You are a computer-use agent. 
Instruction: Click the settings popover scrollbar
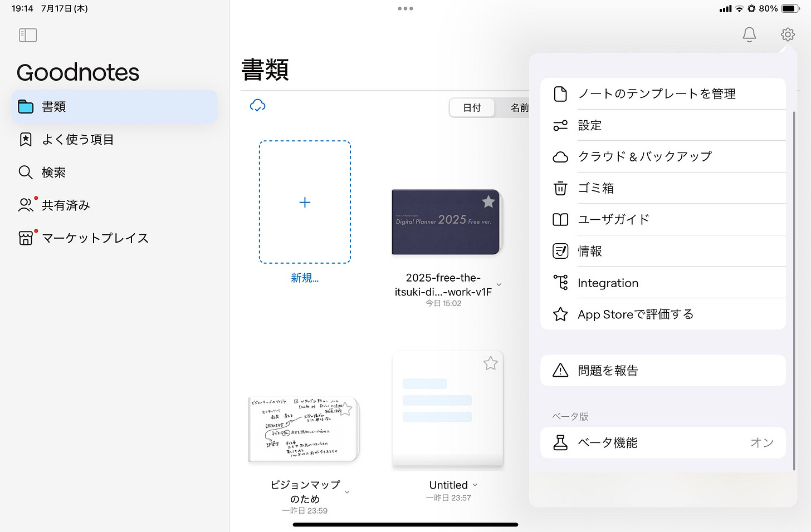(794, 291)
